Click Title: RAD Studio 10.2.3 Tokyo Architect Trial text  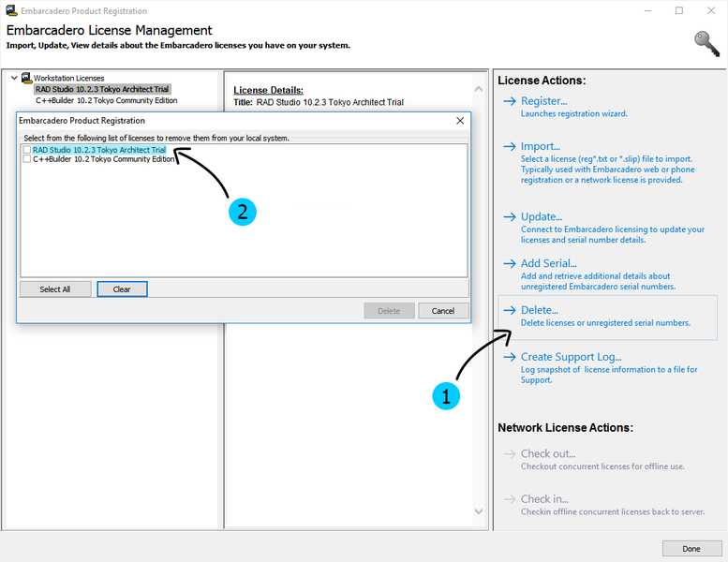[x=319, y=102]
